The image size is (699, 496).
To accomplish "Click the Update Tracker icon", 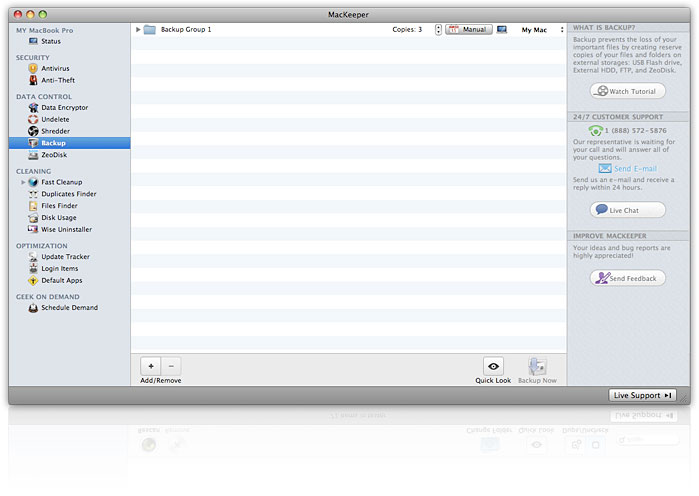I will click(x=33, y=257).
